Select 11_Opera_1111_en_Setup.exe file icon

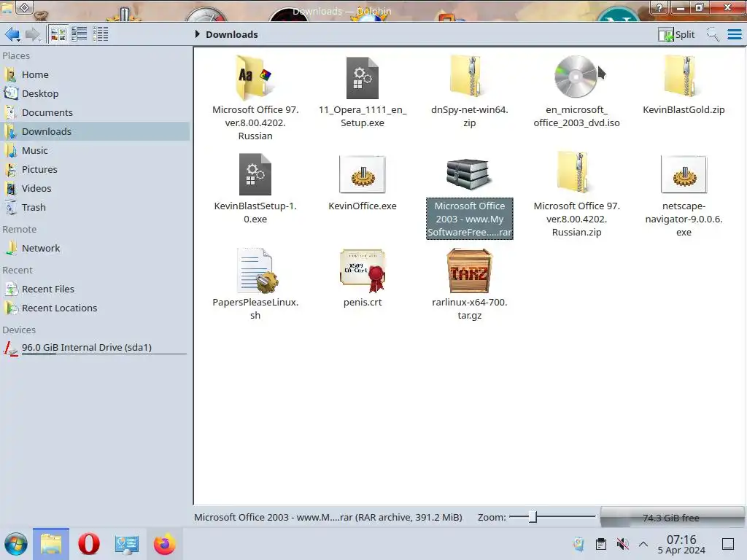click(363, 77)
